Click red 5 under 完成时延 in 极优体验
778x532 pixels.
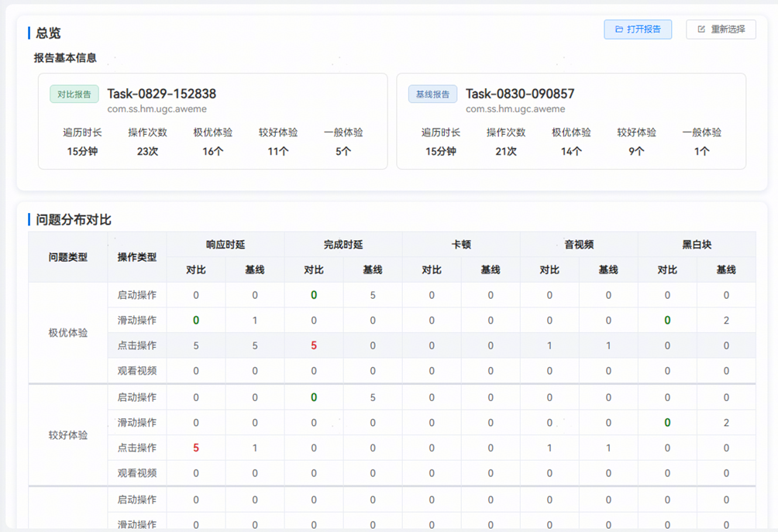pyautogui.click(x=314, y=345)
